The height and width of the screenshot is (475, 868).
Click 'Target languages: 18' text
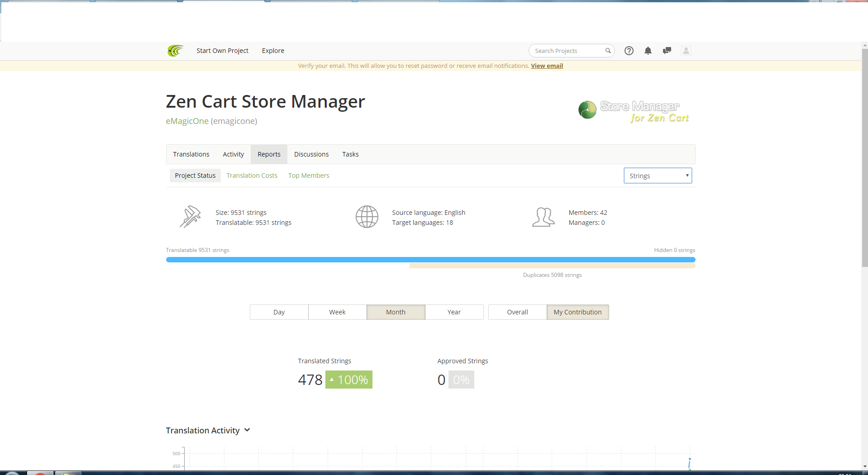tap(422, 223)
